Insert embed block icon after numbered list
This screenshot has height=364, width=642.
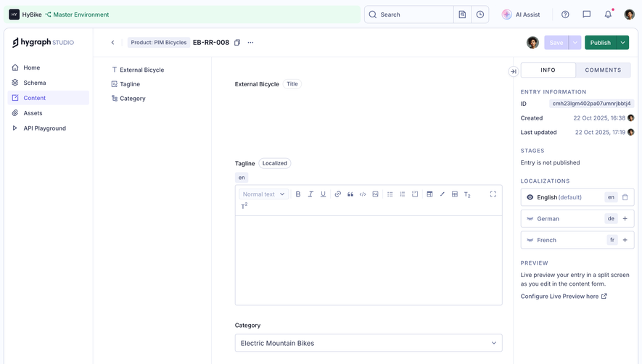click(x=415, y=194)
